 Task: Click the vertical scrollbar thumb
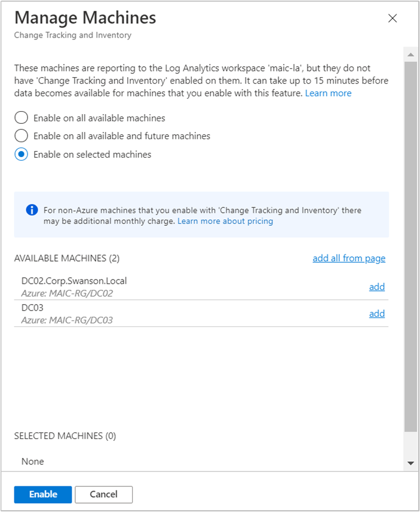[x=411, y=247]
